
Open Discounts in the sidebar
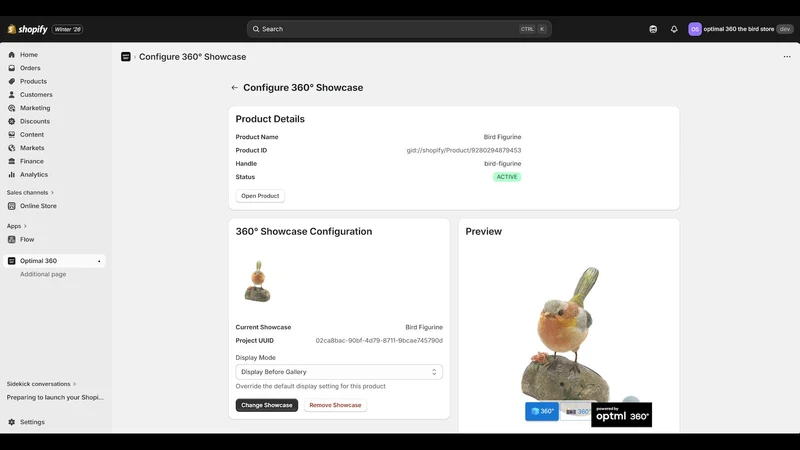point(35,121)
